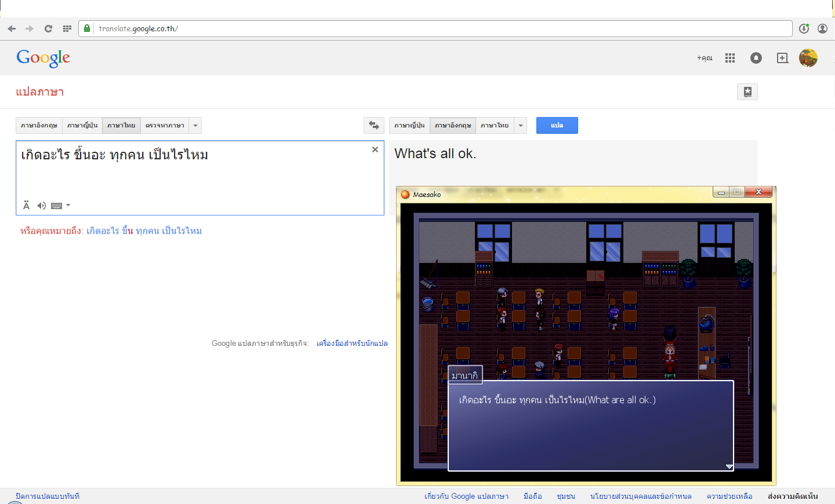This screenshot has height=504, width=835.
Task: Expand the target language list arrow
Action: pos(521,125)
